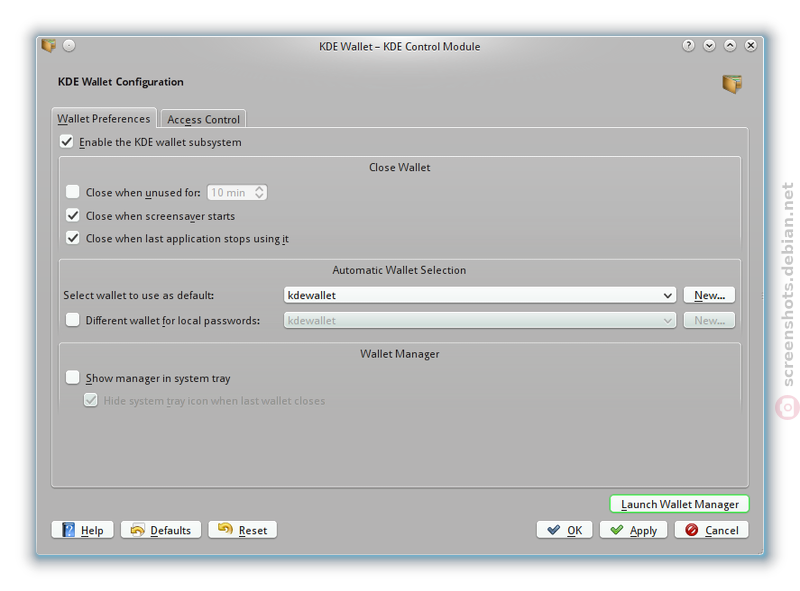This screenshot has height=591, width=800.
Task: Enable Close when unused for option
Action: coord(73,192)
